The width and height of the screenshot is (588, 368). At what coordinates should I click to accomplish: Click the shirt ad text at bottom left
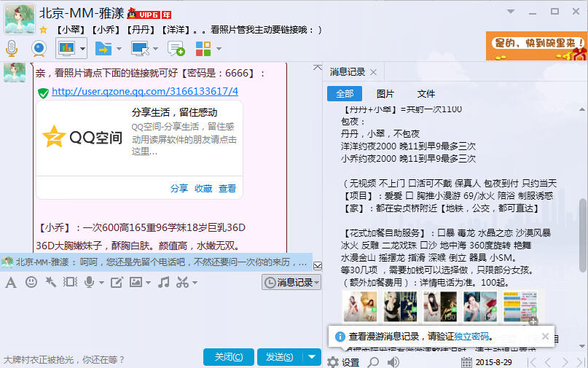64,360
